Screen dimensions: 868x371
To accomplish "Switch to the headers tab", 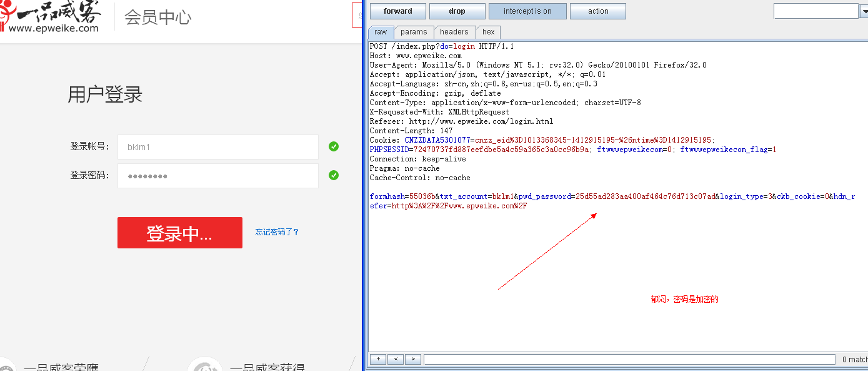I will coord(454,32).
